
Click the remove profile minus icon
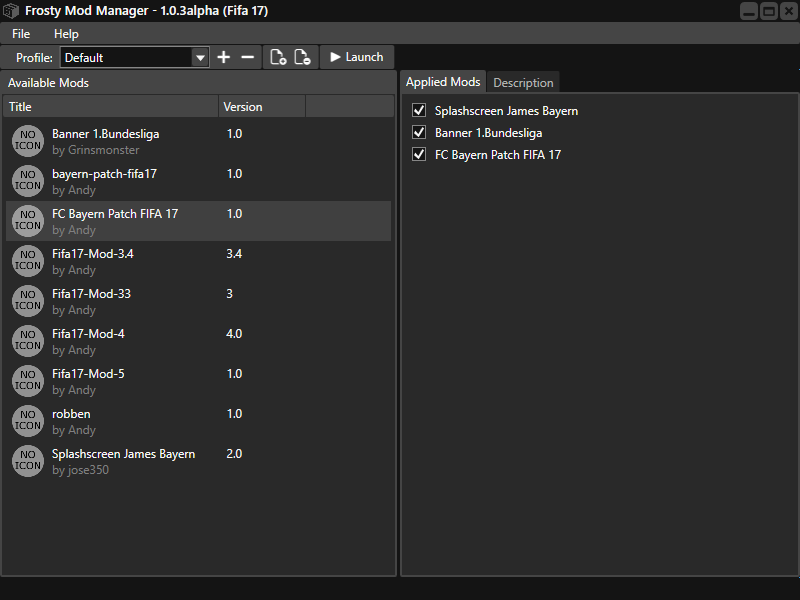247,57
